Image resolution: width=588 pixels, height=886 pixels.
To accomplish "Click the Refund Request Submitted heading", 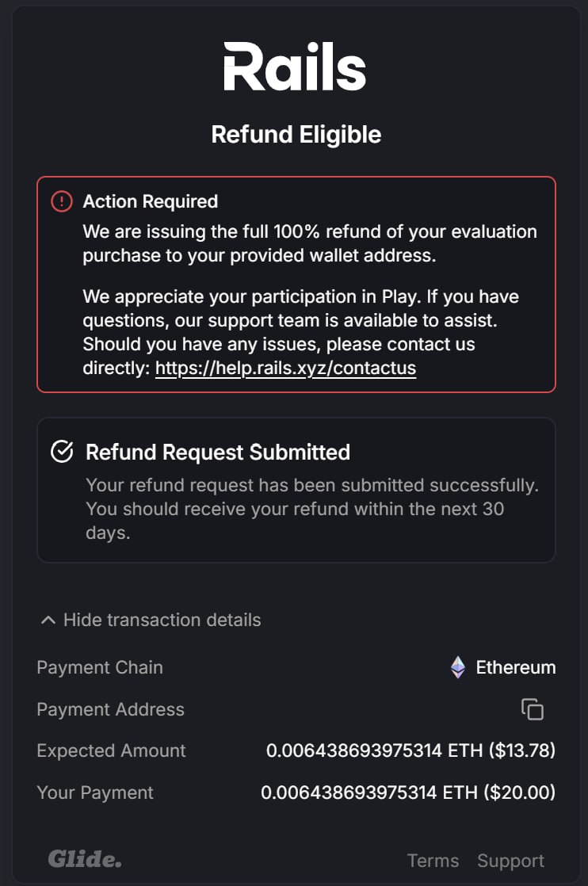I will pyautogui.click(x=218, y=452).
